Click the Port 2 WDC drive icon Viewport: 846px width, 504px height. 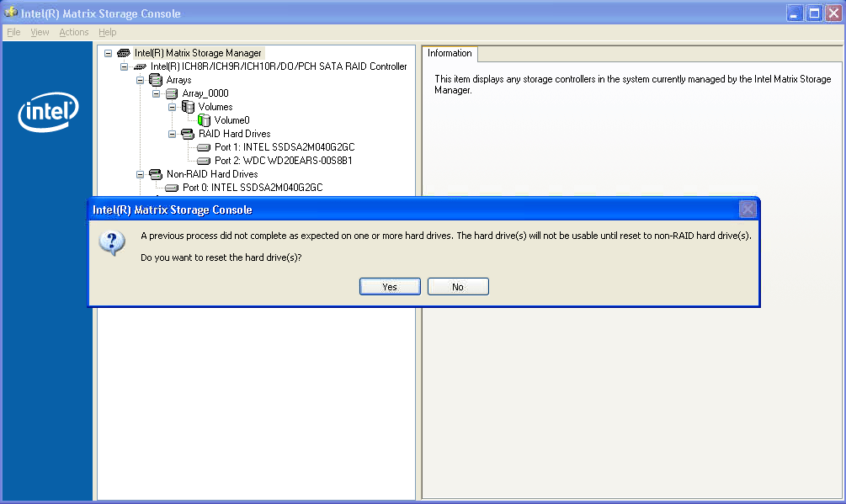click(204, 161)
